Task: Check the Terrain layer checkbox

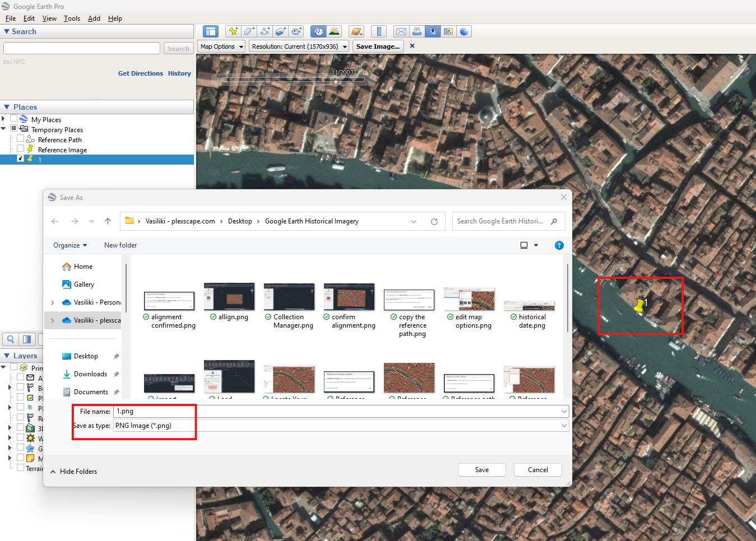Action: (x=21, y=468)
